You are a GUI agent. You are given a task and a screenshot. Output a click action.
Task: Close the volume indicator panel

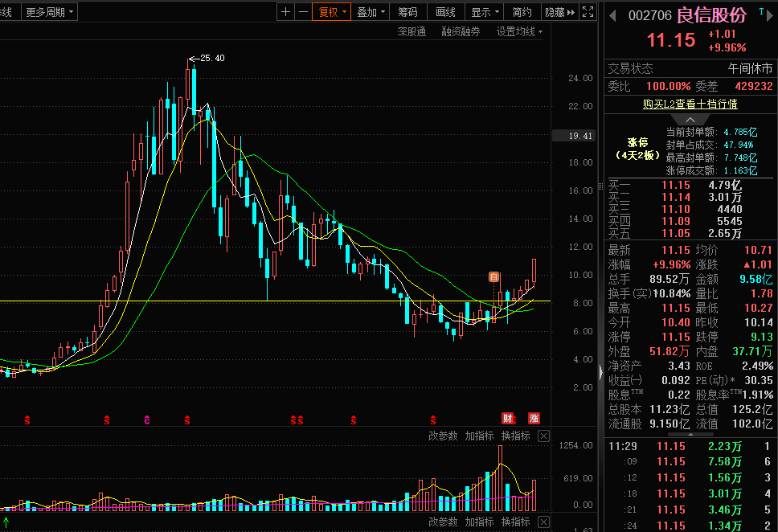click(x=544, y=436)
